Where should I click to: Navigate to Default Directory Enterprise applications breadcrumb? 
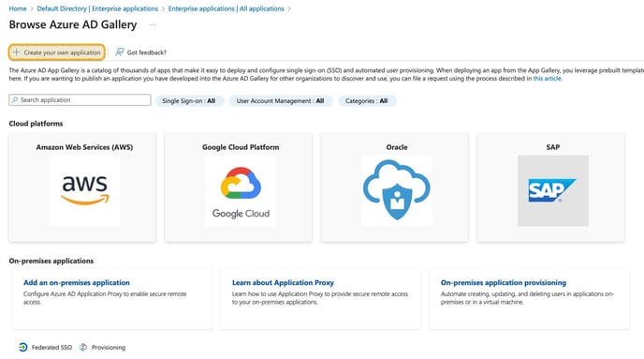[x=97, y=8]
